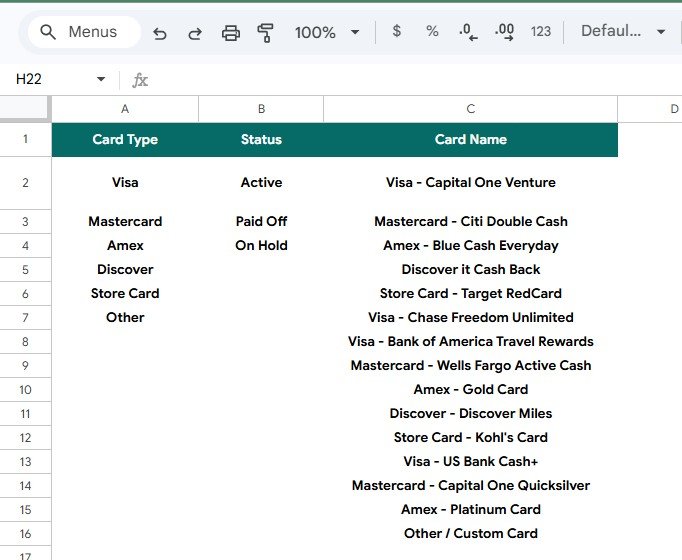Viewport: 682px width, 560px height.
Task: Select the Other cell in column A
Action: pos(125,317)
